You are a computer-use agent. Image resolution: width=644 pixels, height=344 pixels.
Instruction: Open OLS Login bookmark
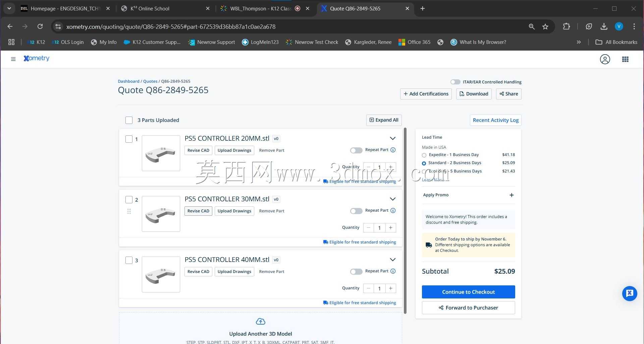coord(68,42)
